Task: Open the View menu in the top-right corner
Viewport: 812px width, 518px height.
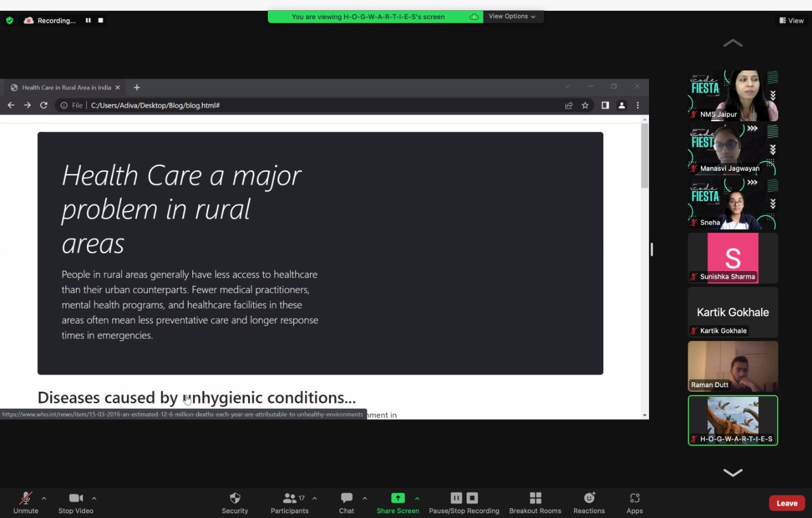Action: [792, 20]
